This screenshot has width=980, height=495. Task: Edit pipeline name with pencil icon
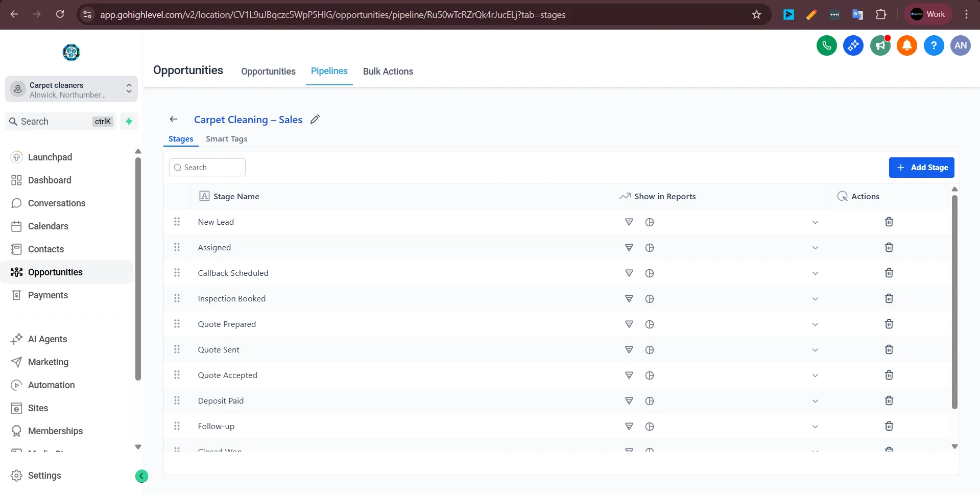tap(315, 119)
